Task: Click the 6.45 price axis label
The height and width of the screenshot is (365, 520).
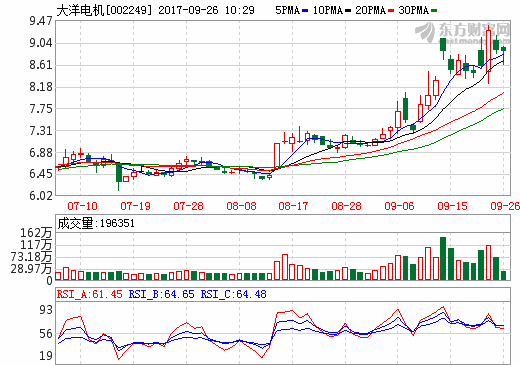Action: click(x=41, y=174)
